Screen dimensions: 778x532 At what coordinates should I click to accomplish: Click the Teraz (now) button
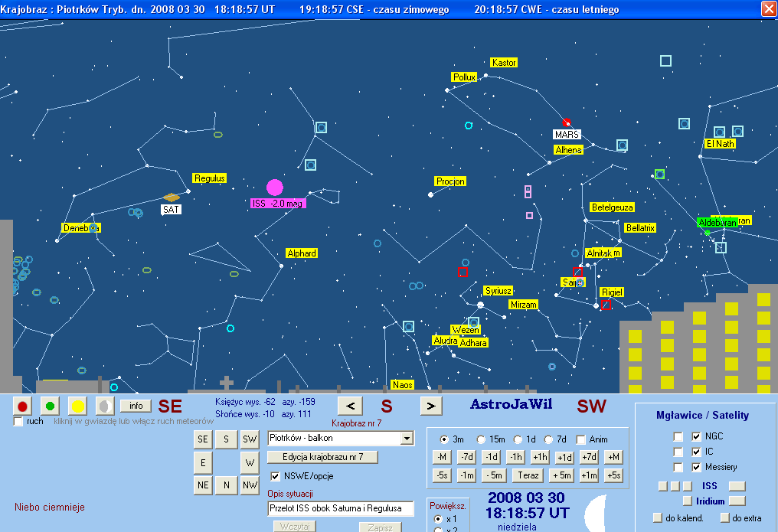click(528, 475)
